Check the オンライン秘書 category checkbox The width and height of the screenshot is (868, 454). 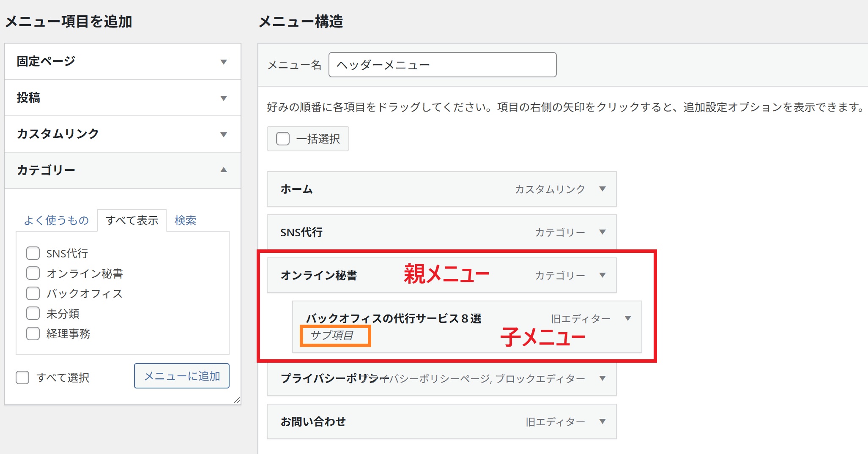pyautogui.click(x=33, y=273)
